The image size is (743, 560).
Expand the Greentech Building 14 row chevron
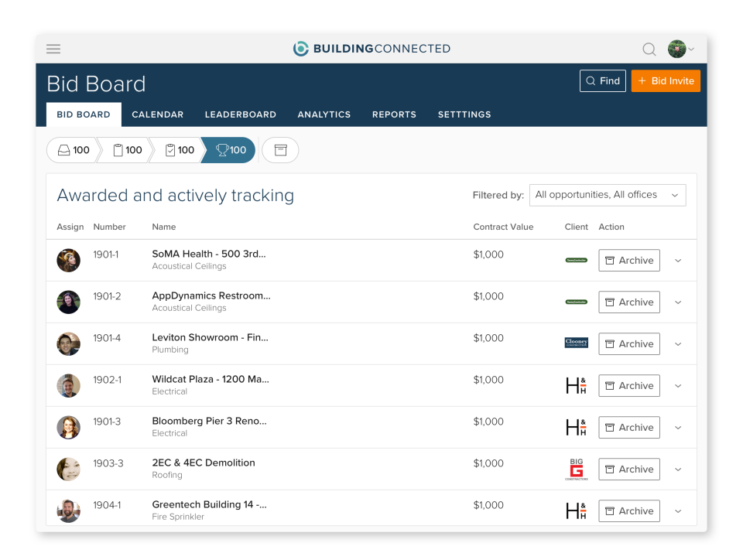(x=678, y=510)
